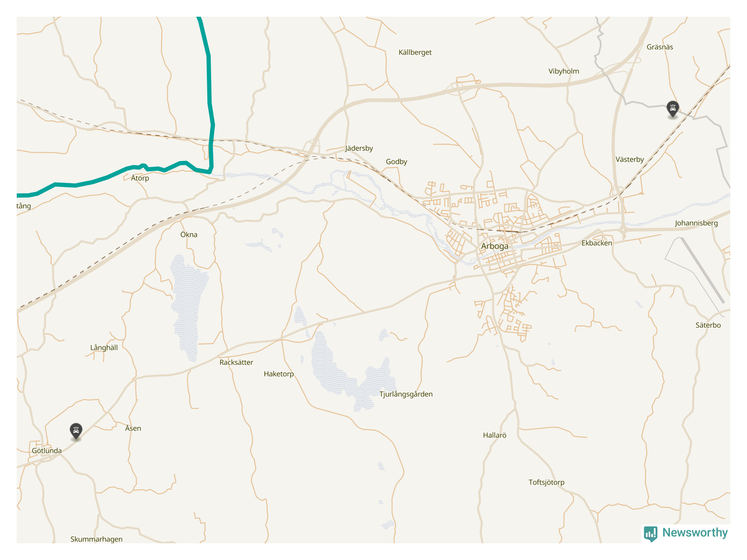747x560 pixels.
Task: Click the Godby place label
Action: point(396,162)
